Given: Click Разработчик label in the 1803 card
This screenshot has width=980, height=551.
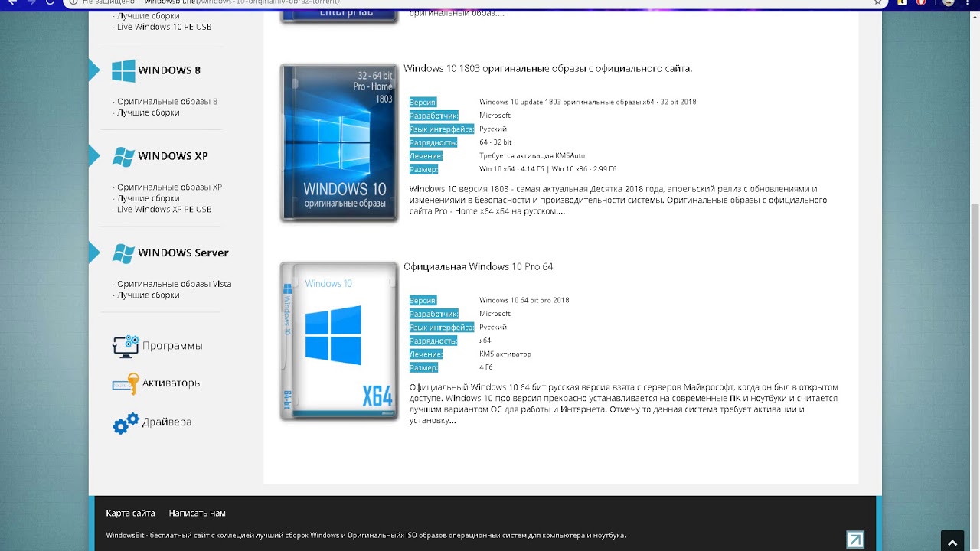Looking at the screenshot, I should (433, 116).
